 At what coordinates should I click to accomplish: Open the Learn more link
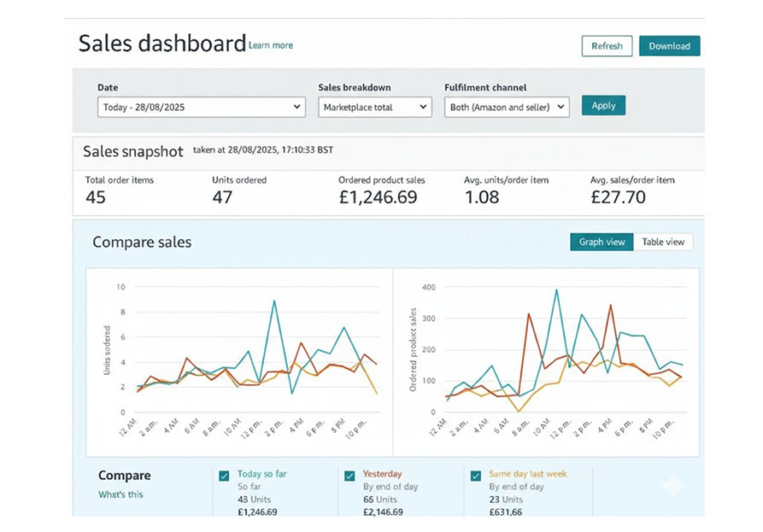(271, 45)
